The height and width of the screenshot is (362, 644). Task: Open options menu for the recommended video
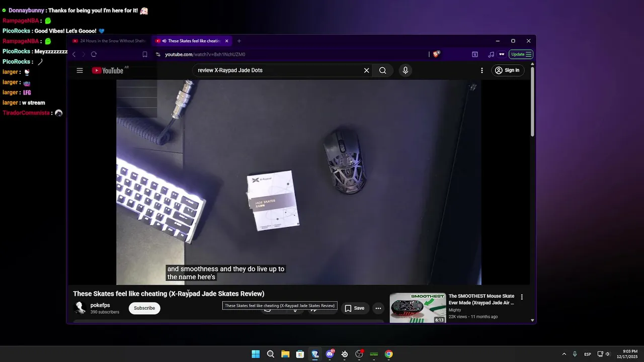pos(522,297)
